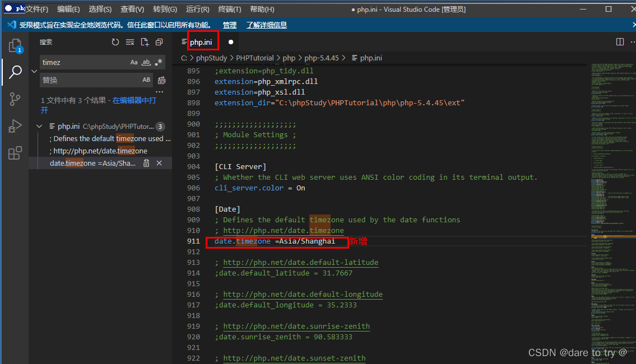Screen dimensions: 636x364
Task: Select result 'date.timezone =Asia/Sha...'
Action: pos(92,163)
